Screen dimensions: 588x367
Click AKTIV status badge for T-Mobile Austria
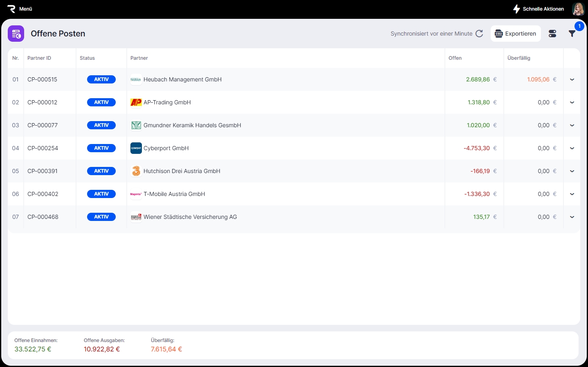101,194
